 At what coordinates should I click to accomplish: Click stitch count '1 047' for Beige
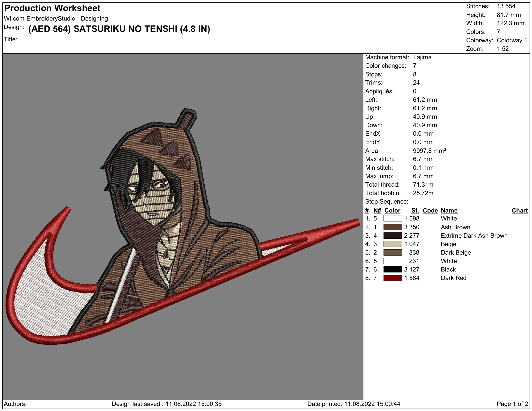point(412,244)
